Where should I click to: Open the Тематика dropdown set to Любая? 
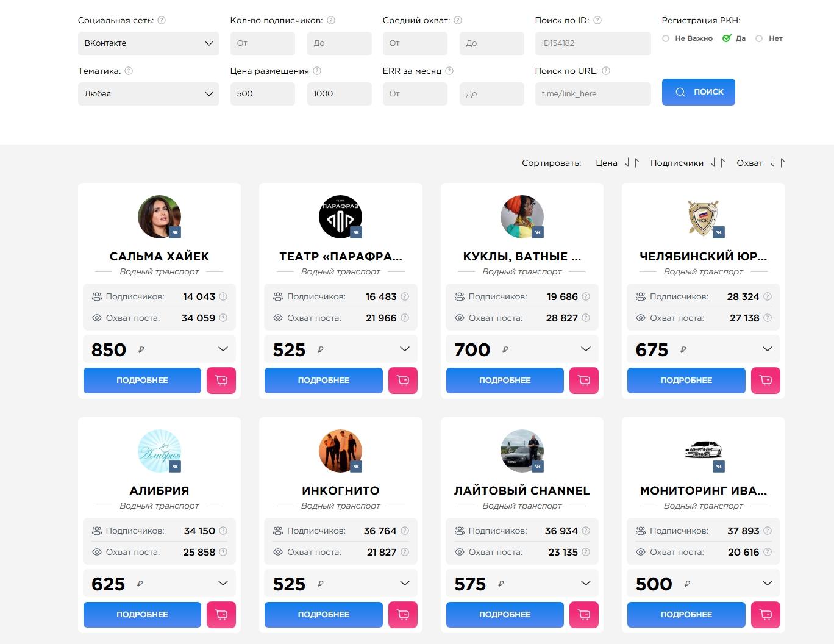coord(148,94)
